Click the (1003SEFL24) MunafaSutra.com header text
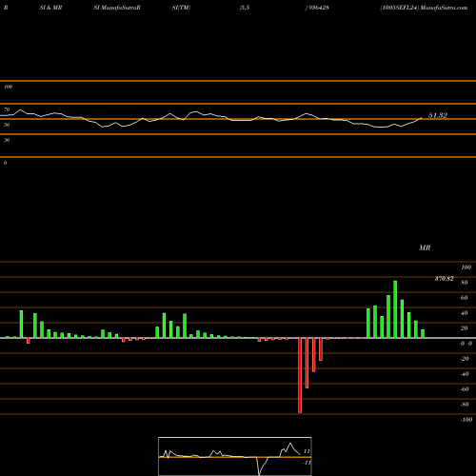Screen dimensions: 476x476 424,8
